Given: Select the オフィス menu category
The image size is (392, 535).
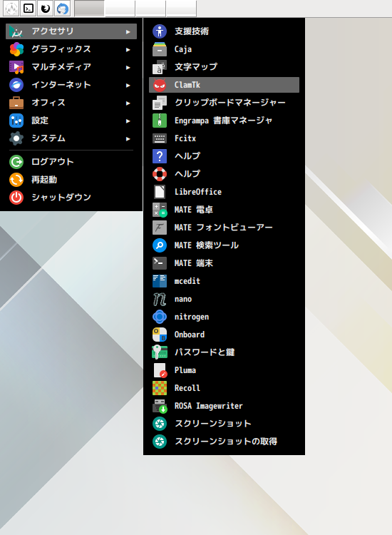Looking at the screenshot, I should 71,103.
